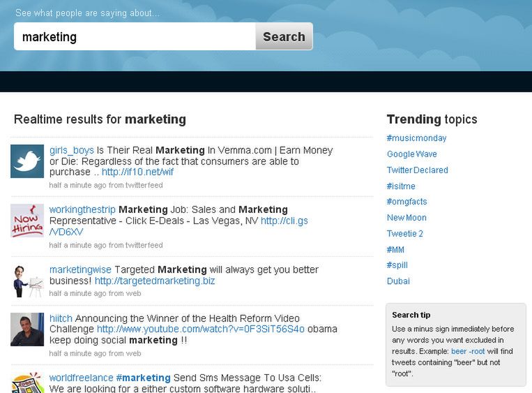
Task: Click the girls_boys Twitter bird avatar
Action: point(27,161)
